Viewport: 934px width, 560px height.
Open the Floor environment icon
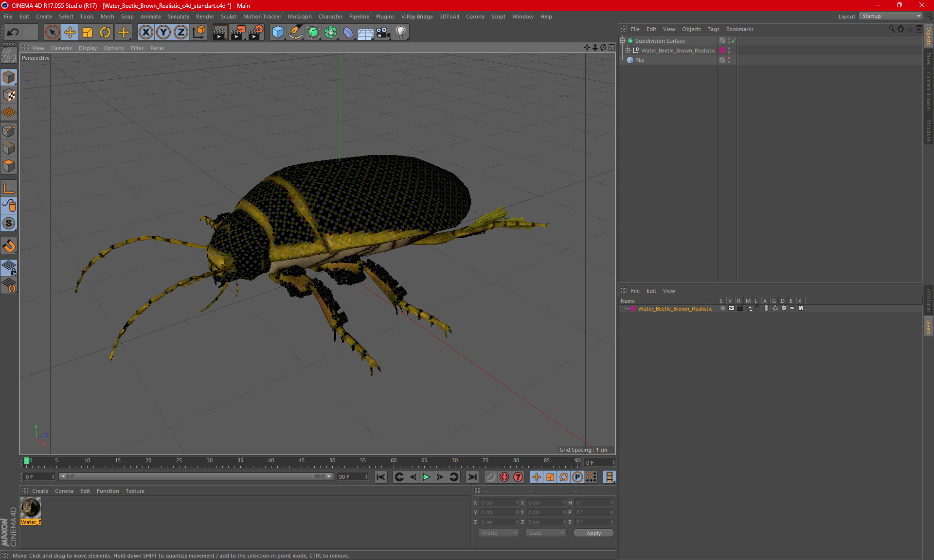(x=366, y=32)
